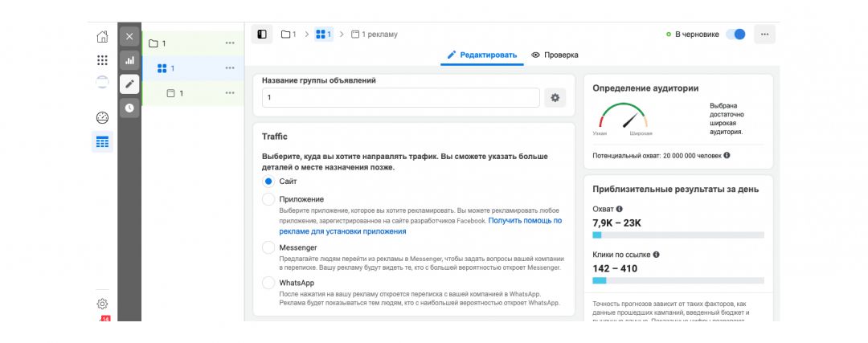The width and height of the screenshot is (868, 343).
Task: Click the home icon in left sidebar
Action: (102, 37)
